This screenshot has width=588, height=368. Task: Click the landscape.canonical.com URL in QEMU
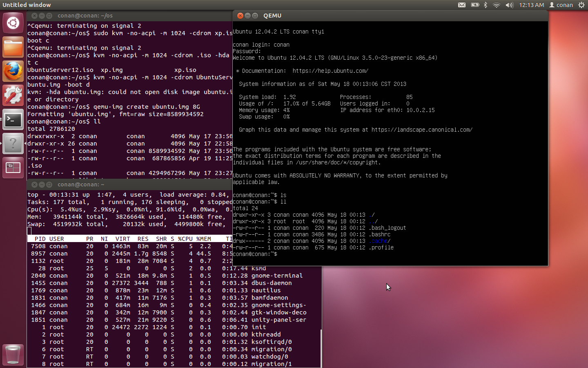422,130
